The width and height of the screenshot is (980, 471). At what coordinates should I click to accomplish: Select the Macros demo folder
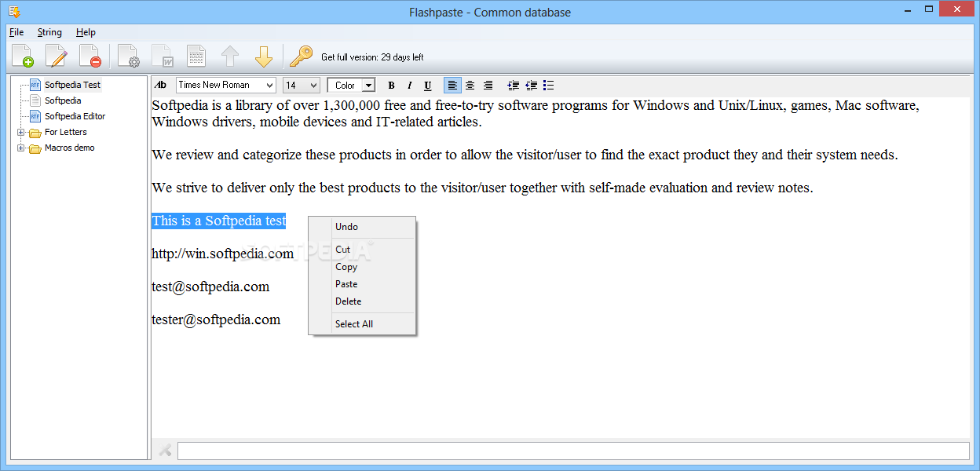coord(70,148)
